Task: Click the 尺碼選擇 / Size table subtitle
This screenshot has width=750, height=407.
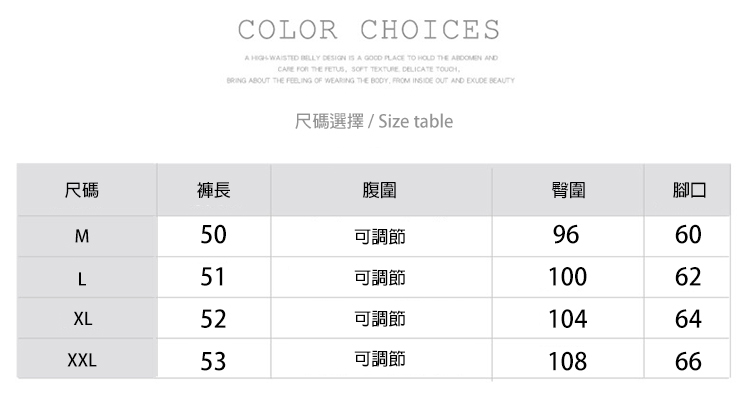Action: tap(374, 122)
